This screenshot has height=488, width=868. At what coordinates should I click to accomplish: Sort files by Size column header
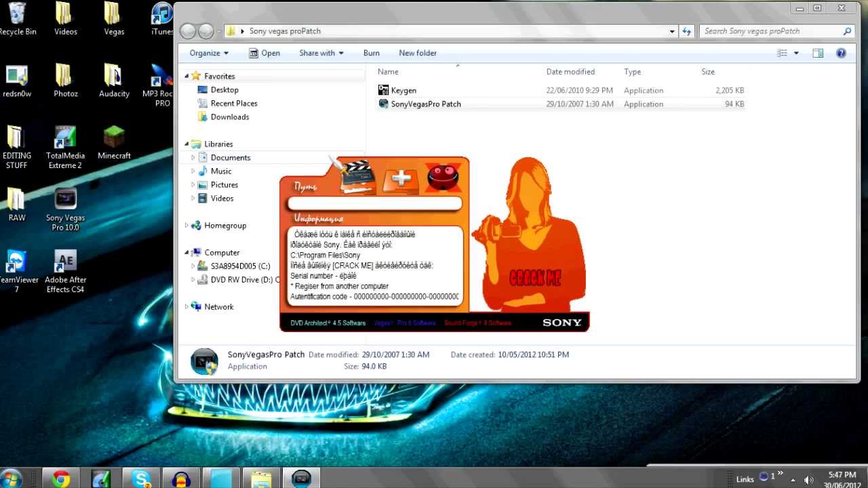tap(708, 72)
